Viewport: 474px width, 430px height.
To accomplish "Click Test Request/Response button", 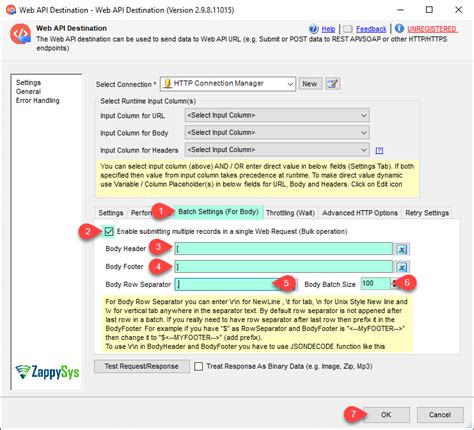I will click(x=142, y=366).
